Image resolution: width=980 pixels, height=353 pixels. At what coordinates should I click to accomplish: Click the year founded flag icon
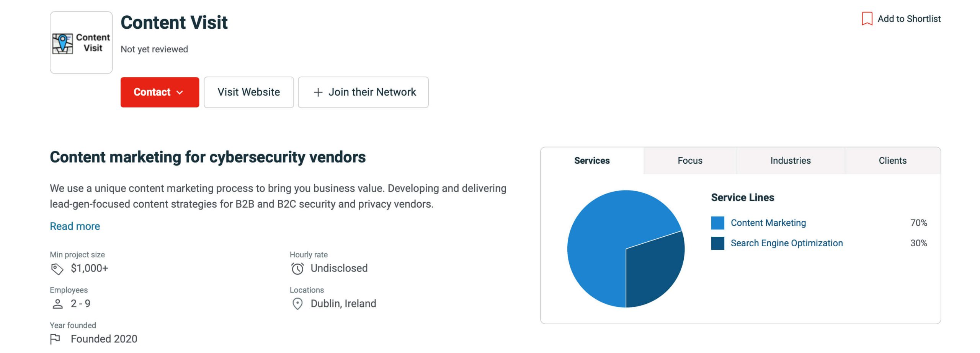(x=55, y=339)
